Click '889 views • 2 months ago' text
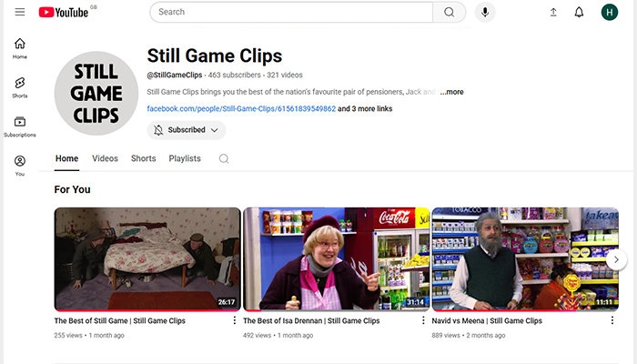 coord(469,335)
